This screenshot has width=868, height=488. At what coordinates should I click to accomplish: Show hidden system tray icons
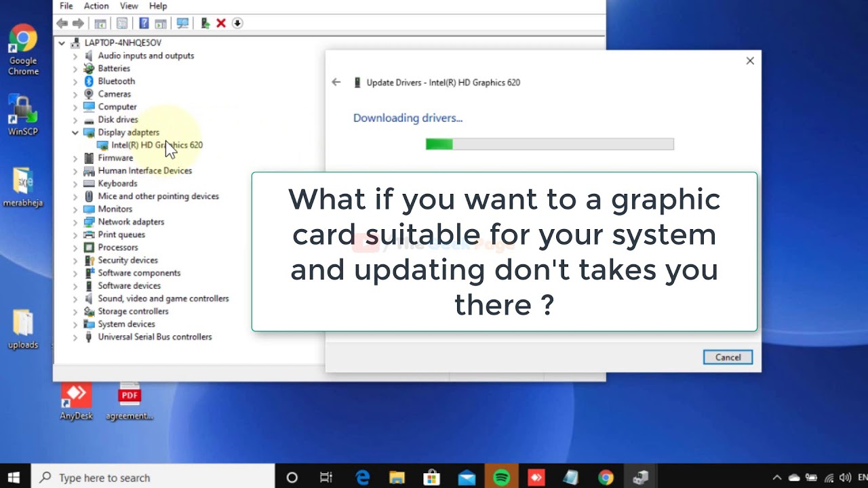click(x=777, y=478)
